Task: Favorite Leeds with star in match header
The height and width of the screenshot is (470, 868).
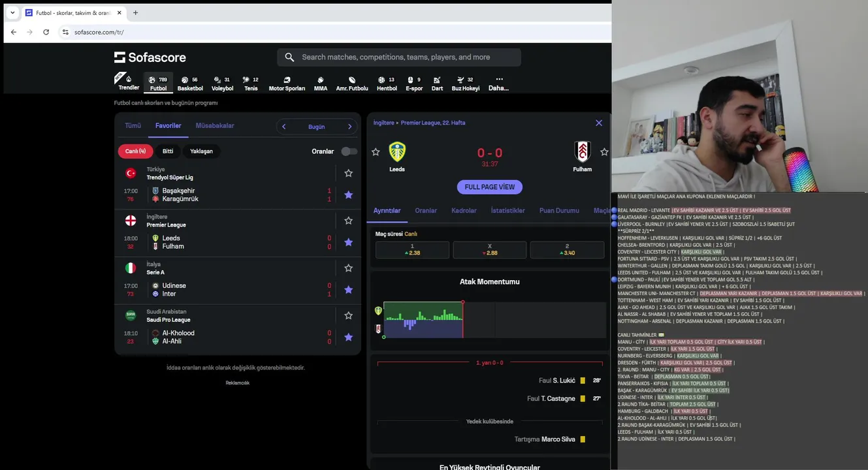Action: [376, 152]
